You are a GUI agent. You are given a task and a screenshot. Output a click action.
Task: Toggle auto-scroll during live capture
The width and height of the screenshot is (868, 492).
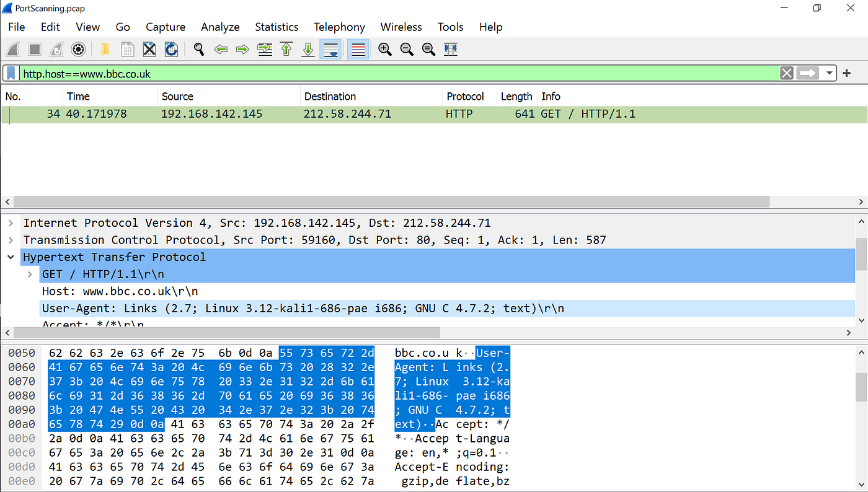pos(330,50)
